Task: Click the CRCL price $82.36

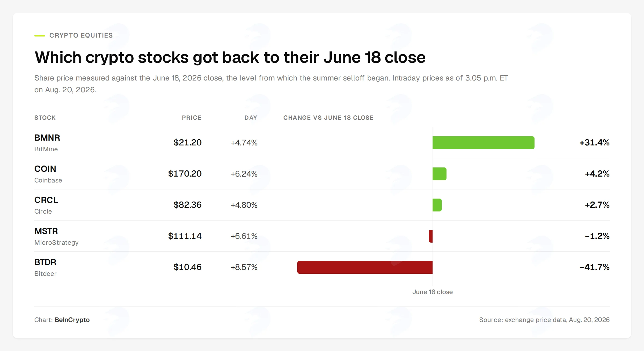Action: pos(187,205)
